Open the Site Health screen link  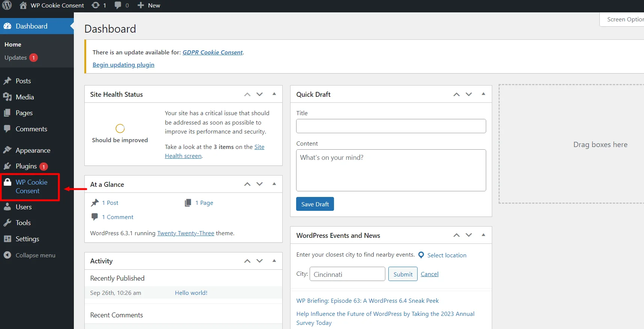point(214,152)
